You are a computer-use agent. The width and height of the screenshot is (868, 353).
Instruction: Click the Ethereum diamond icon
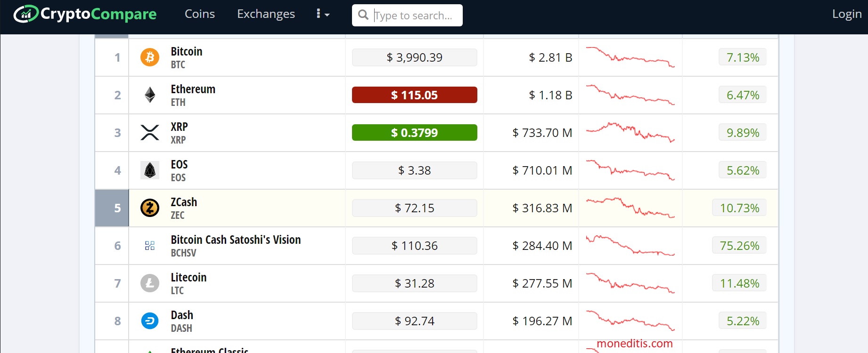(150, 95)
